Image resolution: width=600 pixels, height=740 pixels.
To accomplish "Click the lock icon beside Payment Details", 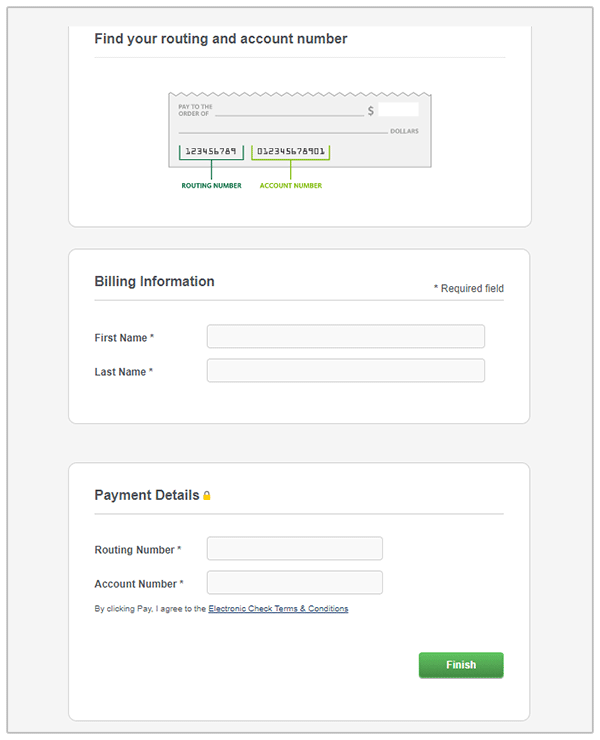I will point(207,496).
